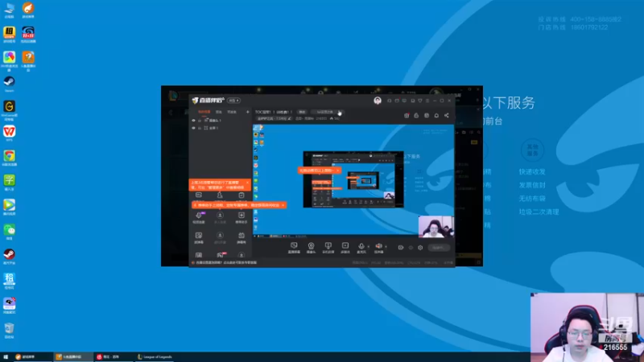Open the Steam desktop shortcut
The image size is (644, 362).
click(x=9, y=84)
